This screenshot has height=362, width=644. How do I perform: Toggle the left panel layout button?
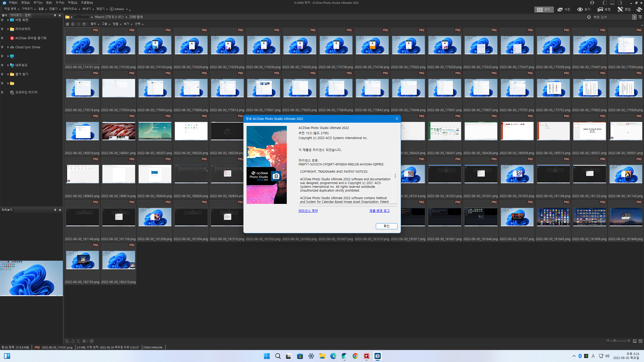pos(605,3)
